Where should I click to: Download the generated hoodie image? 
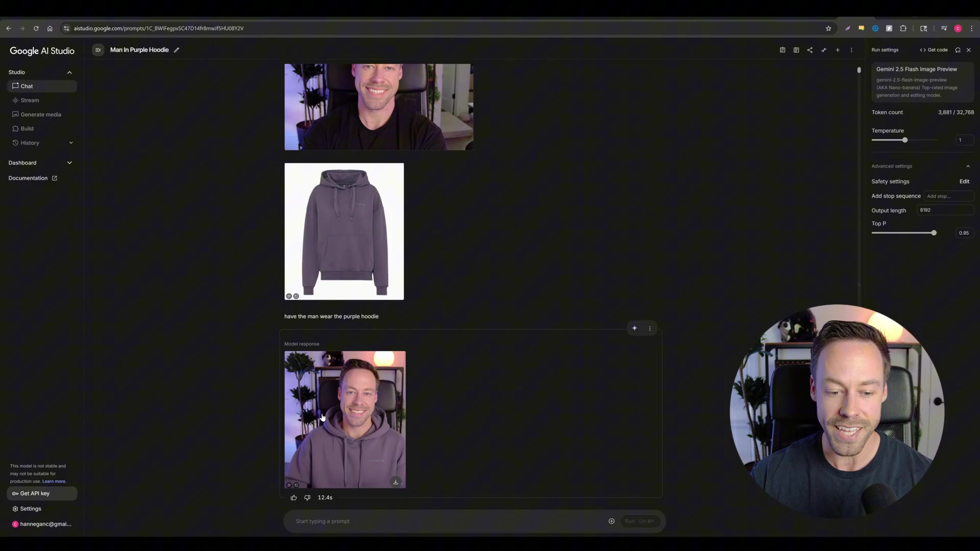pyautogui.click(x=396, y=482)
